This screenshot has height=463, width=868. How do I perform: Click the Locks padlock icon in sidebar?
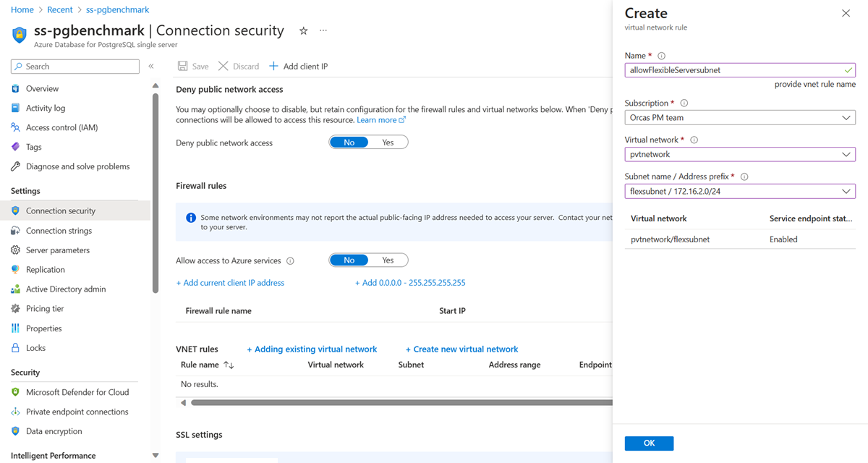pyautogui.click(x=16, y=348)
